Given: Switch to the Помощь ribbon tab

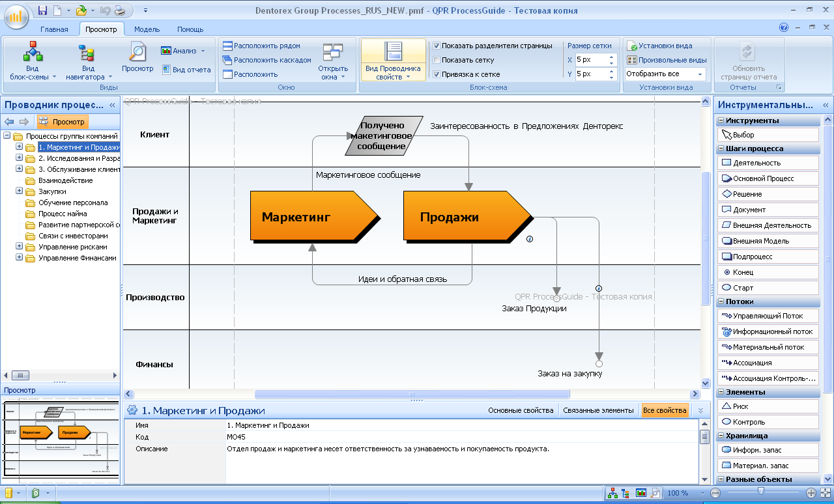Looking at the screenshot, I should (x=190, y=29).
